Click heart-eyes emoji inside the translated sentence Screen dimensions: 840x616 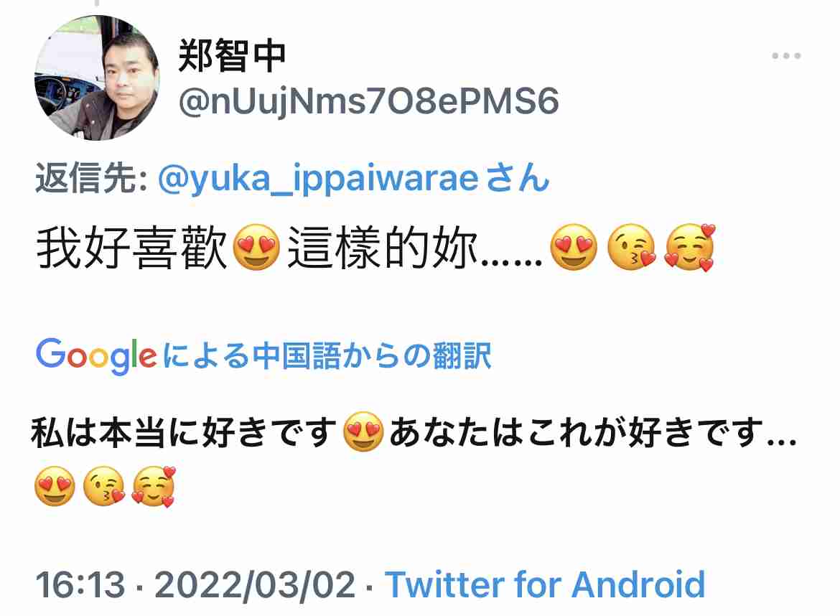click(x=363, y=431)
